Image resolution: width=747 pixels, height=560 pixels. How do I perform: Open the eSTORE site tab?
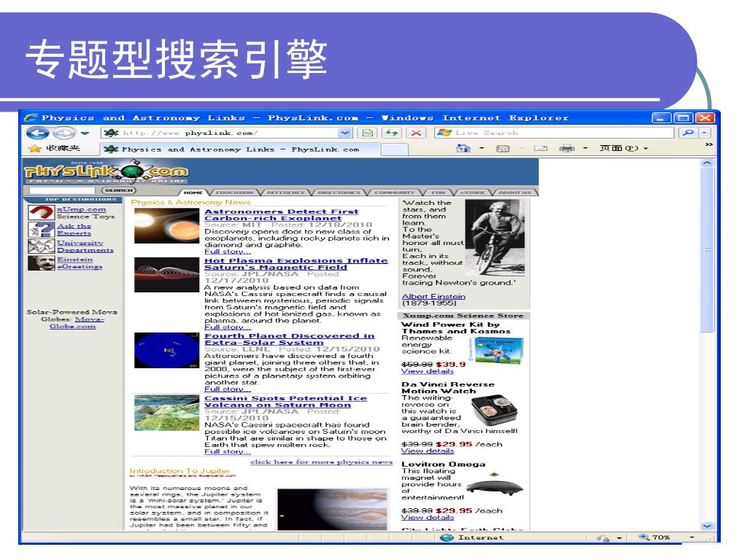pos(472,192)
